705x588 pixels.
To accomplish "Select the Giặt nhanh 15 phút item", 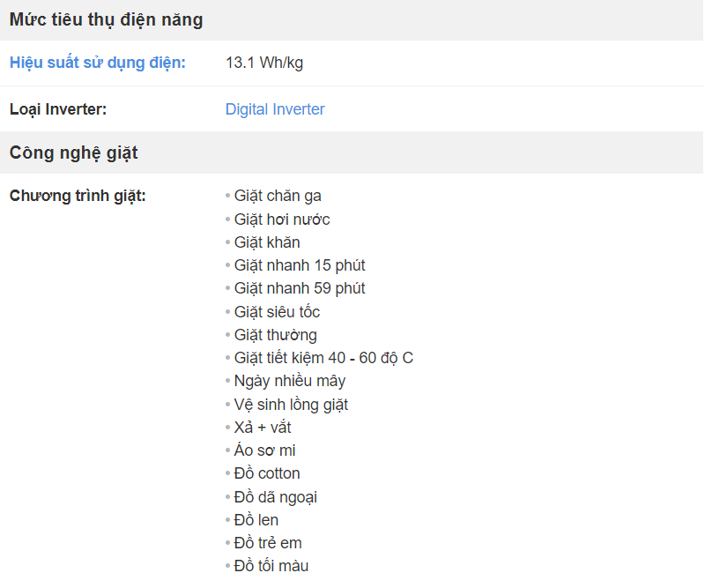I will (300, 265).
